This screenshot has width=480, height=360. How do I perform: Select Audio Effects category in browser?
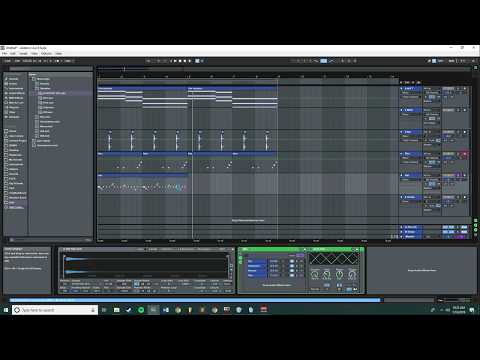[15, 93]
